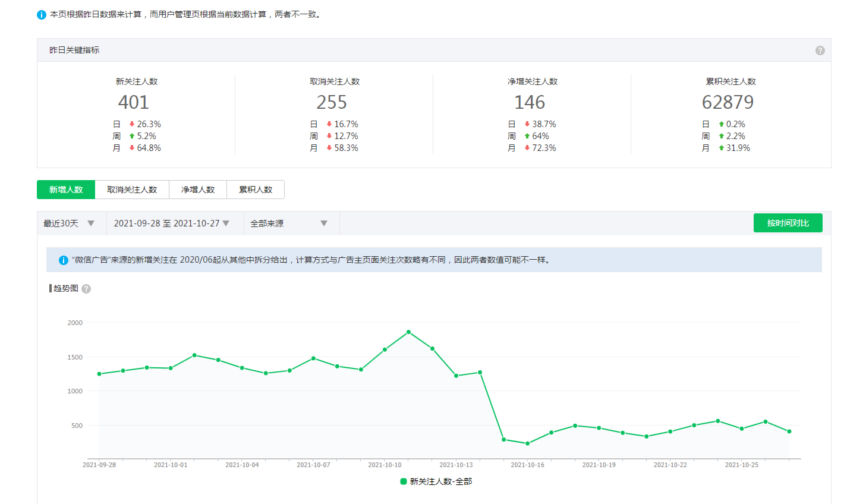Click the 取消关注人数 value 255
The height and width of the screenshot is (504, 866).
332,102
